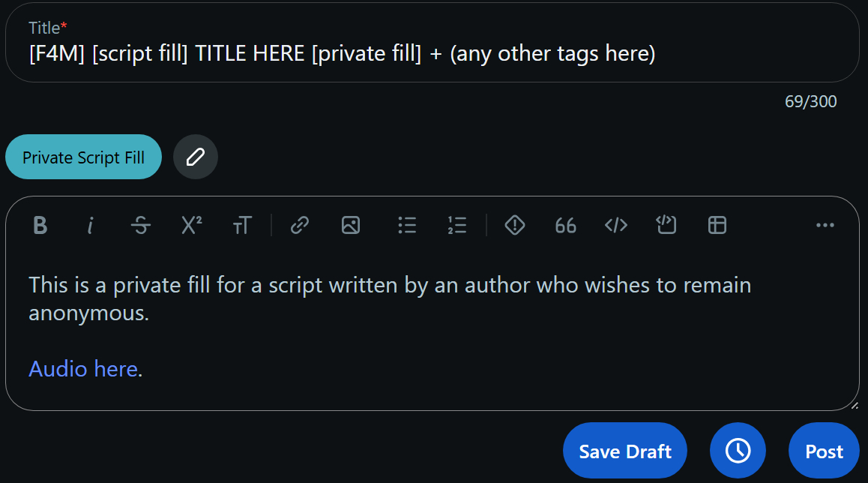Enable superscript formatting
Viewport: 868px width, 483px height.
191,225
